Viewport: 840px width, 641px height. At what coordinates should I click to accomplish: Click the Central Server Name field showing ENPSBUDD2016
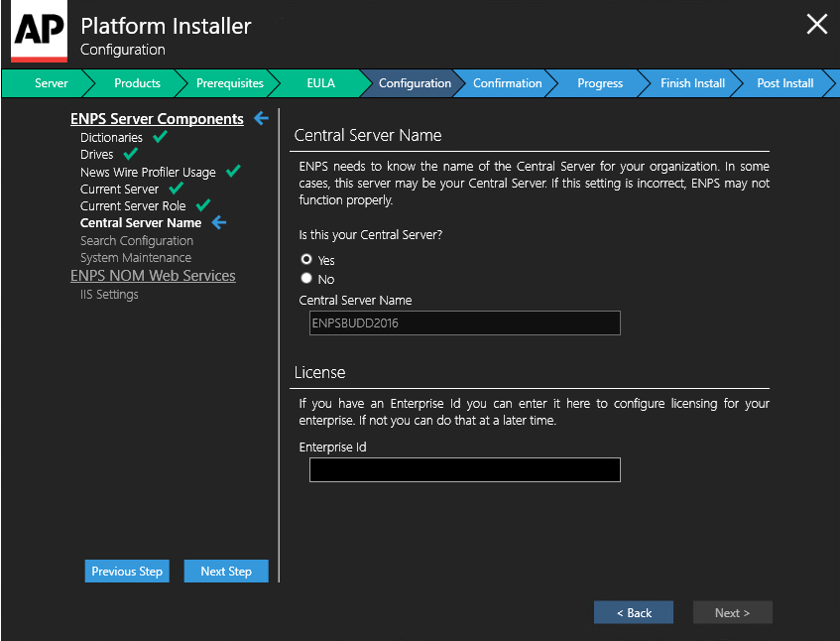click(x=465, y=323)
